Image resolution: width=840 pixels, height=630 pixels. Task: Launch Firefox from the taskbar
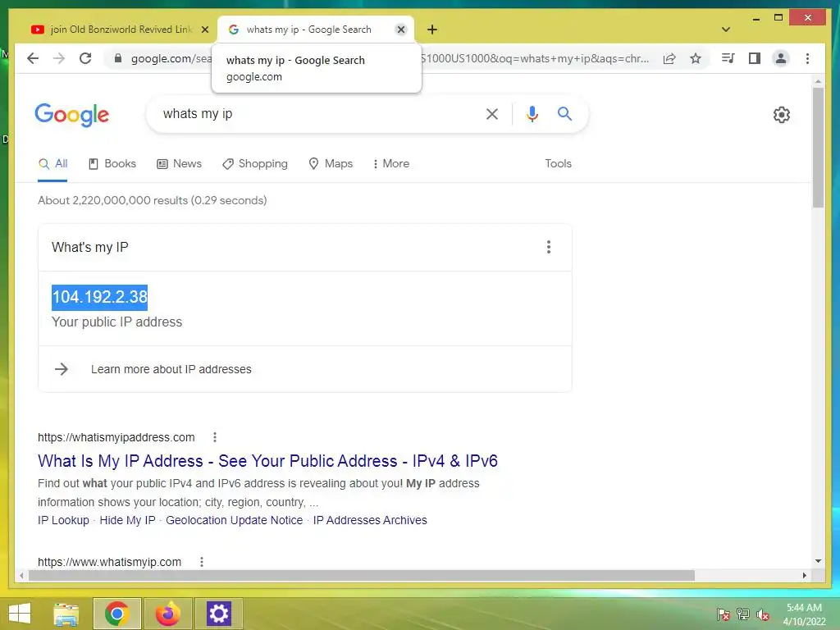pos(167,614)
